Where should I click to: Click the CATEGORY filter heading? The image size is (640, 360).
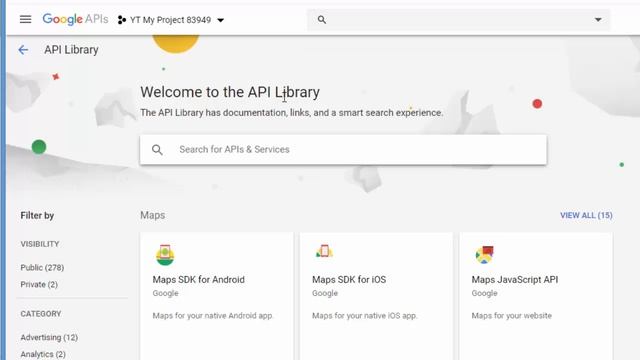pos(41,314)
